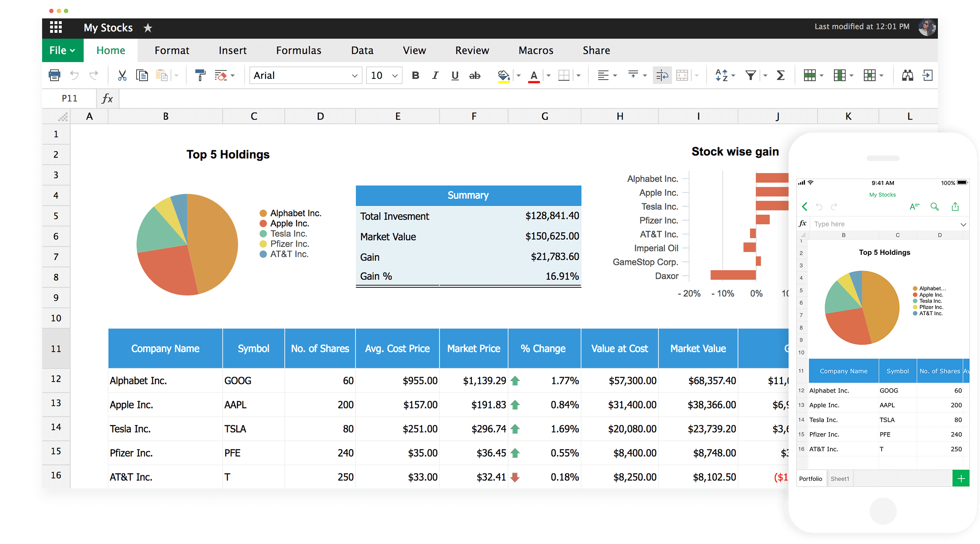The height and width of the screenshot is (544, 980).
Task: Open the Sum (Σ) function tool
Action: pyautogui.click(x=781, y=75)
